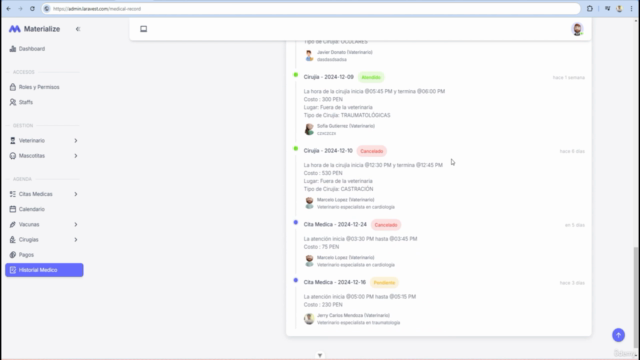Click 'Costo : 530 PEN' text
This screenshot has height=360, width=640.
(x=323, y=173)
